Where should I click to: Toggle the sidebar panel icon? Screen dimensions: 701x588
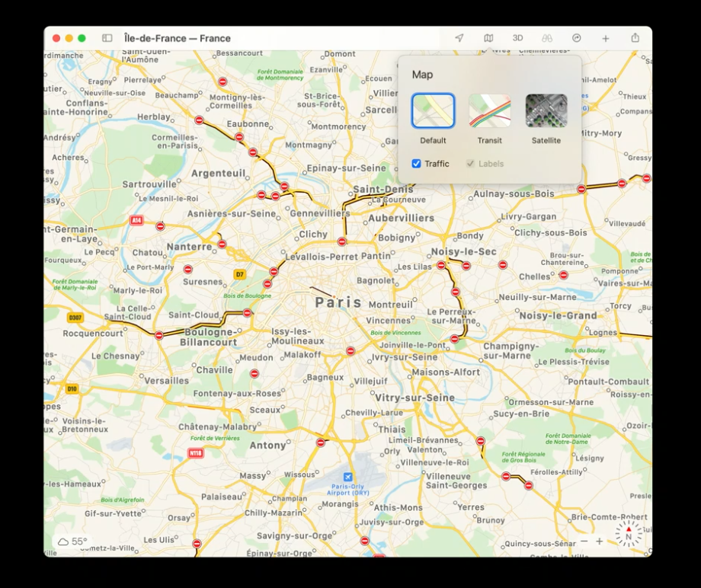pyautogui.click(x=107, y=38)
